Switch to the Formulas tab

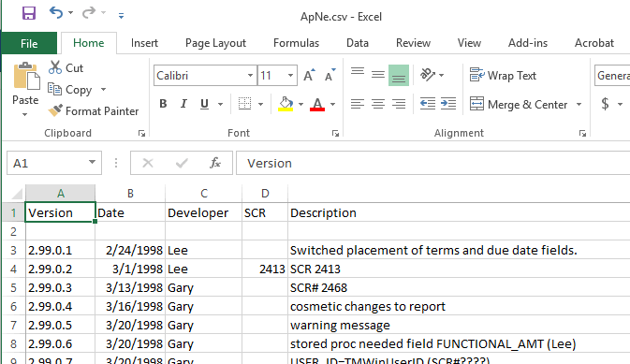point(296,43)
